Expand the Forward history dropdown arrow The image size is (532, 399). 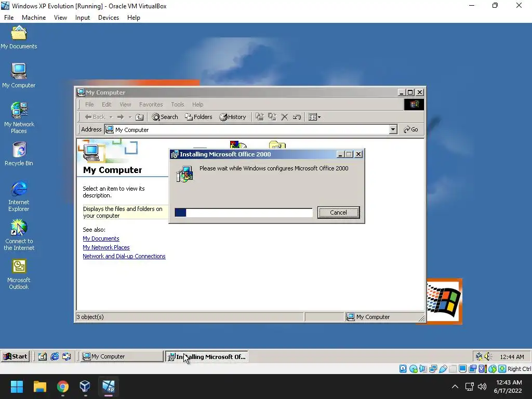130,117
